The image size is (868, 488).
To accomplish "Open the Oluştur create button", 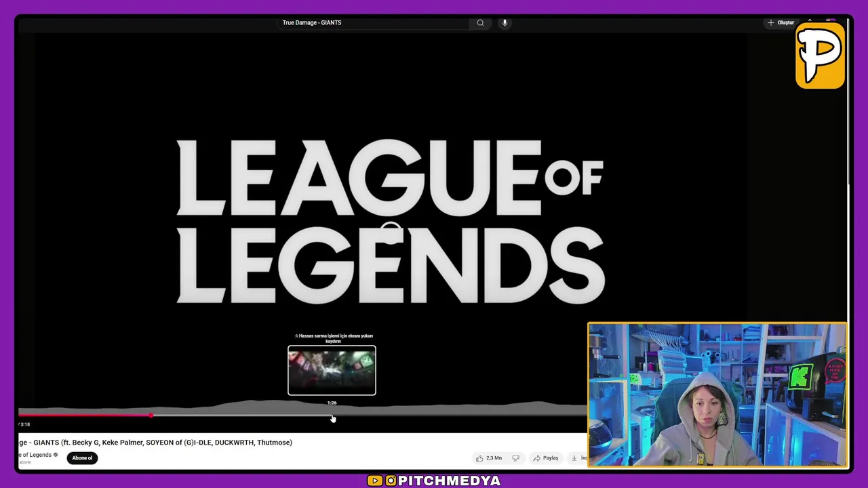I will [x=781, y=22].
